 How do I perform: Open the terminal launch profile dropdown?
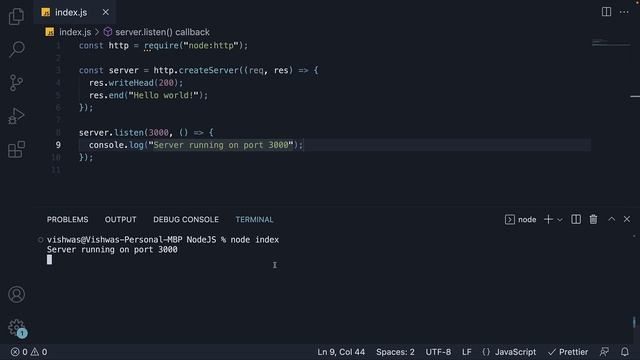coord(560,220)
